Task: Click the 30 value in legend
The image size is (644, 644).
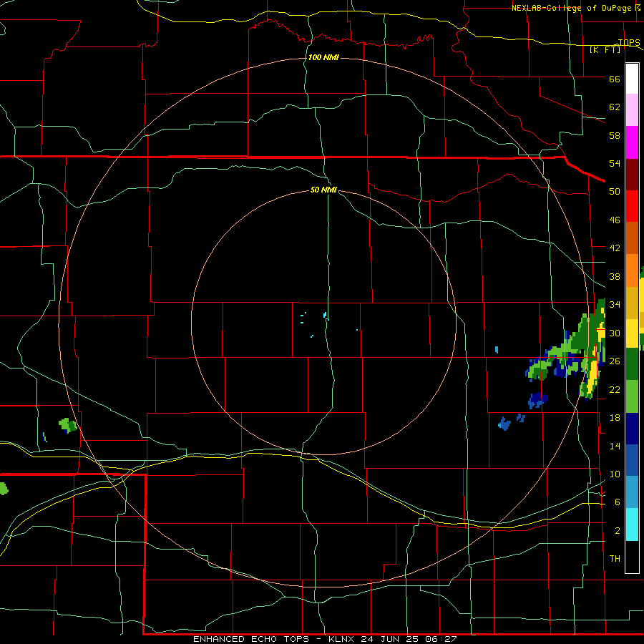Action: [615, 333]
